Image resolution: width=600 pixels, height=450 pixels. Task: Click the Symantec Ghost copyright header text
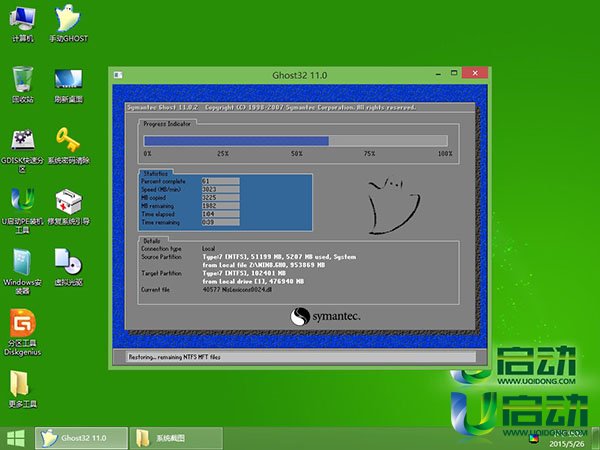tap(271, 108)
